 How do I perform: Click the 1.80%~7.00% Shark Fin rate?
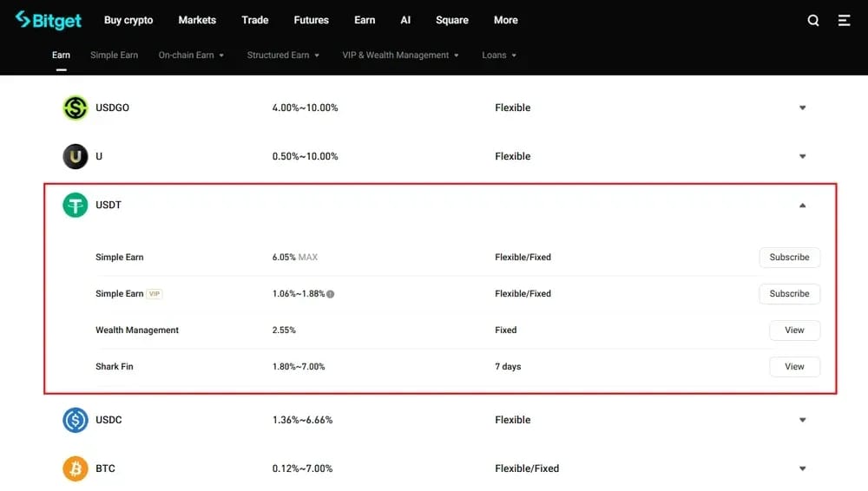[299, 366]
